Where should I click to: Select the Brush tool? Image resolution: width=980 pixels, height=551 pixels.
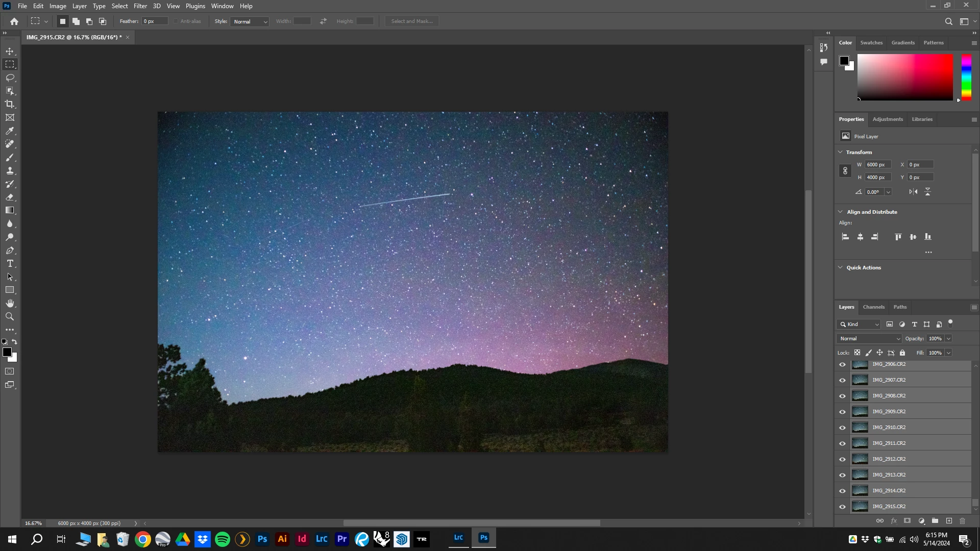click(10, 158)
